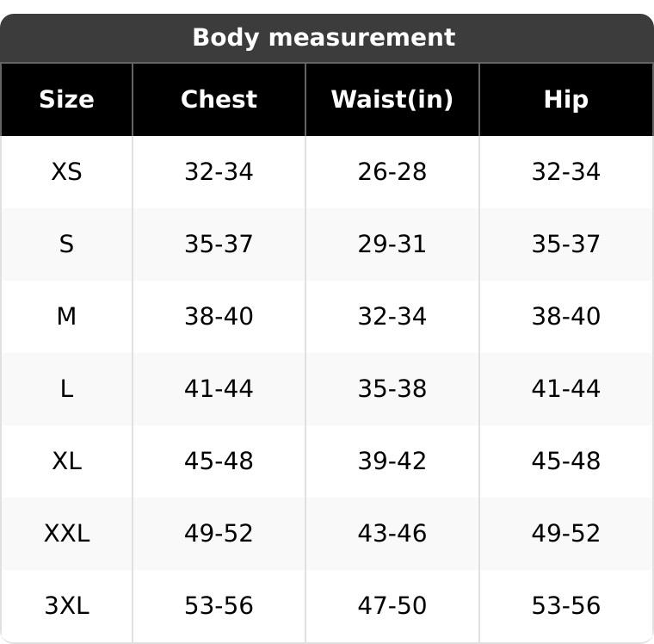Select the XS size cell

click(66, 172)
